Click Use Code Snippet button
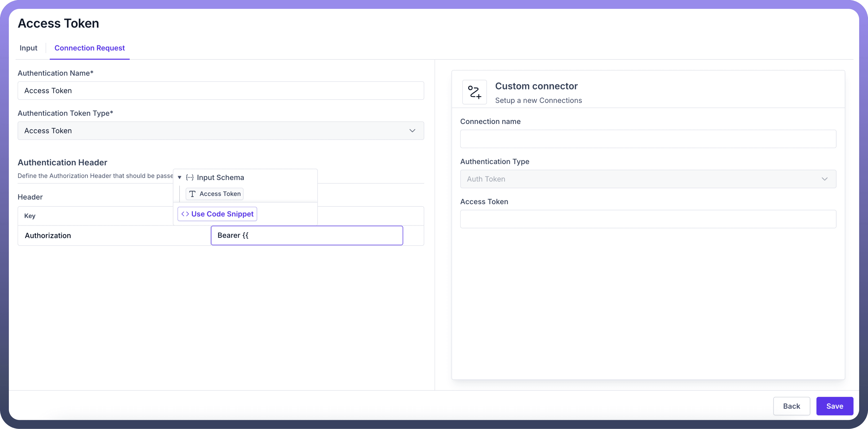868x429 pixels. [x=217, y=214]
